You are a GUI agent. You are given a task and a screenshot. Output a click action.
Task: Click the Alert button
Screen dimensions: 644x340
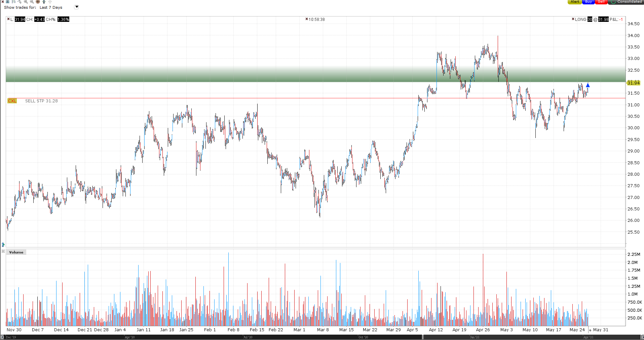tap(575, 2)
